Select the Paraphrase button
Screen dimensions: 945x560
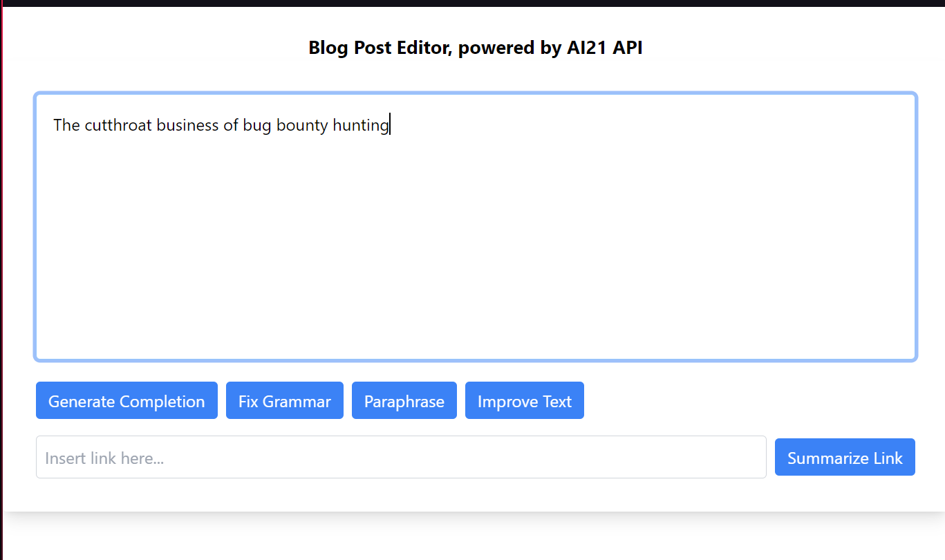(404, 400)
